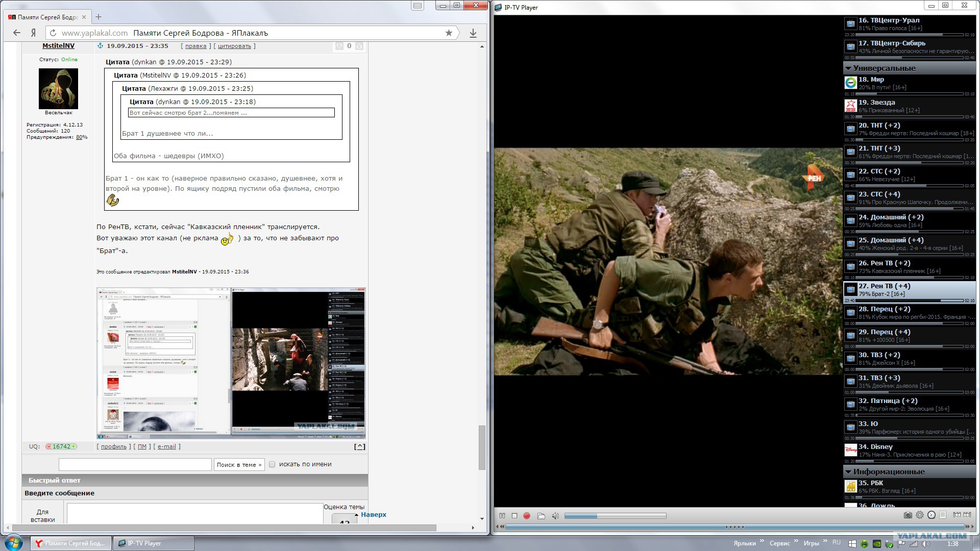Open the system volume tray icon
Screen dimensions: 980x551
click(925, 544)
